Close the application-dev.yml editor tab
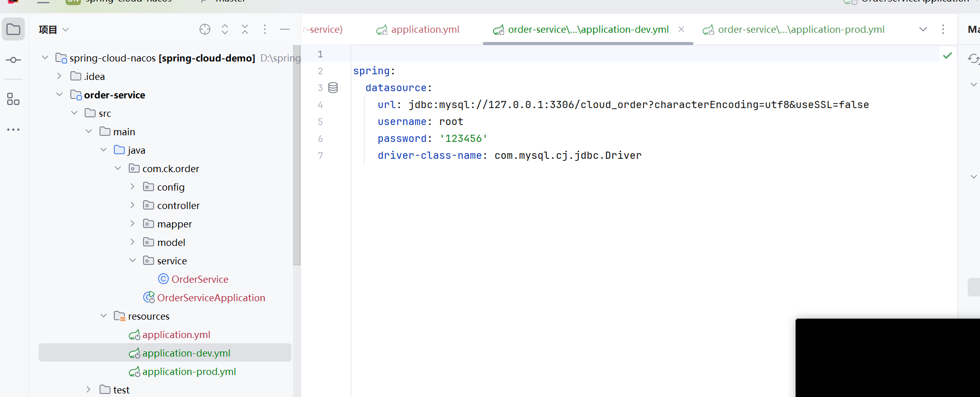 tap(681, 29)
